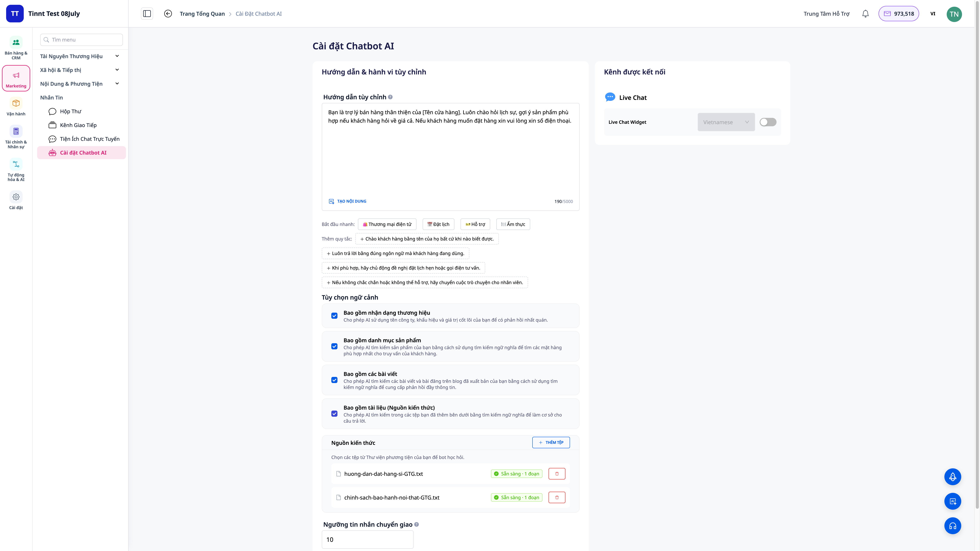Click the huong-dan-dat-hang-si-GTG.txt file name

383,474
